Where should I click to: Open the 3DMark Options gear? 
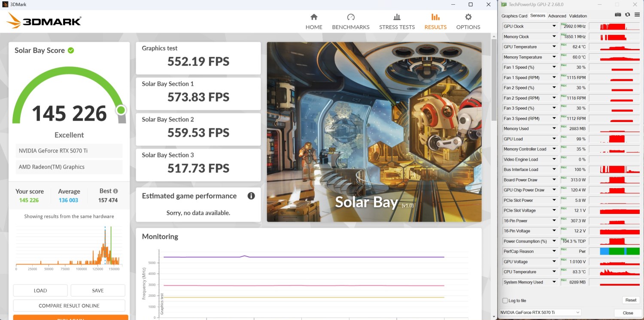pos(468,21)
